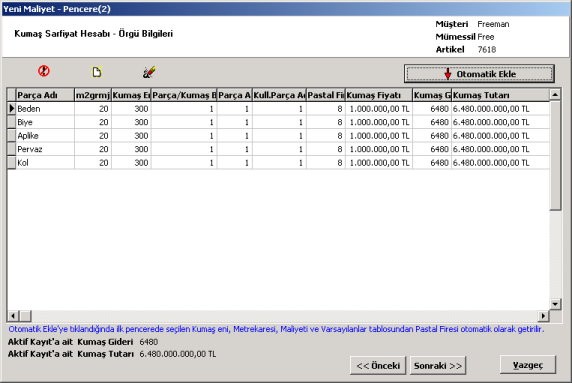572x383 pixels.
Task: Click the Otomatik Ekle button
Action: tap(479, 74)
